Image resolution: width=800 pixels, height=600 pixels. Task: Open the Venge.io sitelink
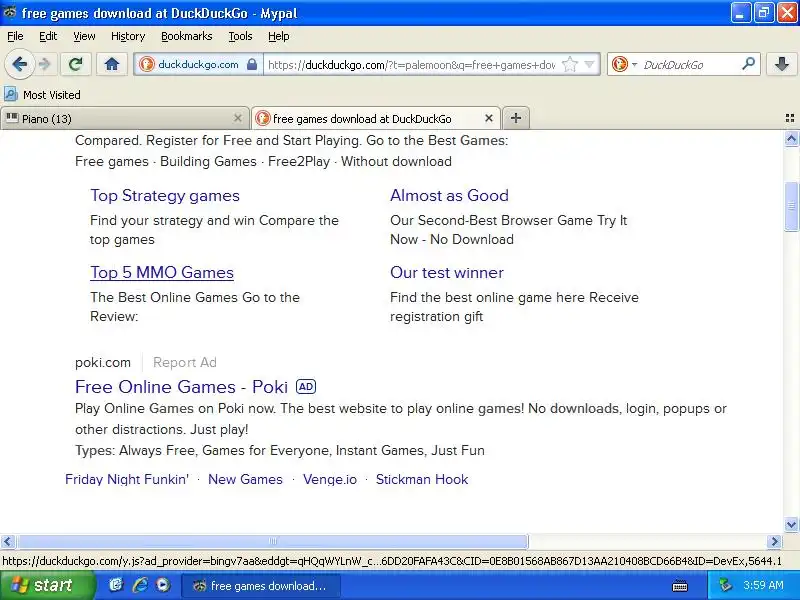(x=330, y=480)
